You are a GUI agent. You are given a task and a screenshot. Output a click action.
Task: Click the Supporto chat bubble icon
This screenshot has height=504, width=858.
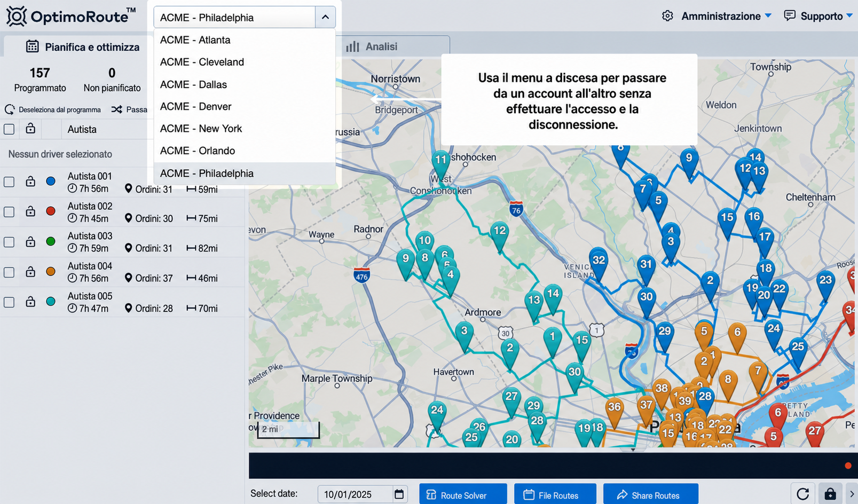pos(789,15)
